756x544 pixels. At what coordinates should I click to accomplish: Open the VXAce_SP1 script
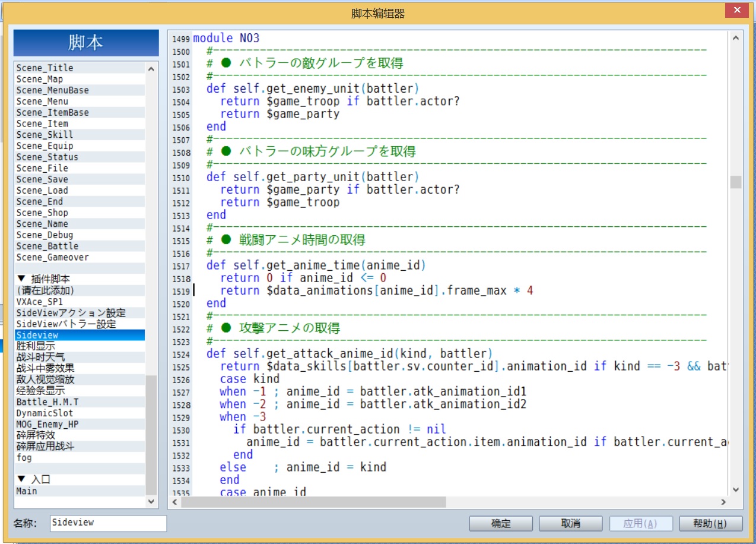point(80,302)
